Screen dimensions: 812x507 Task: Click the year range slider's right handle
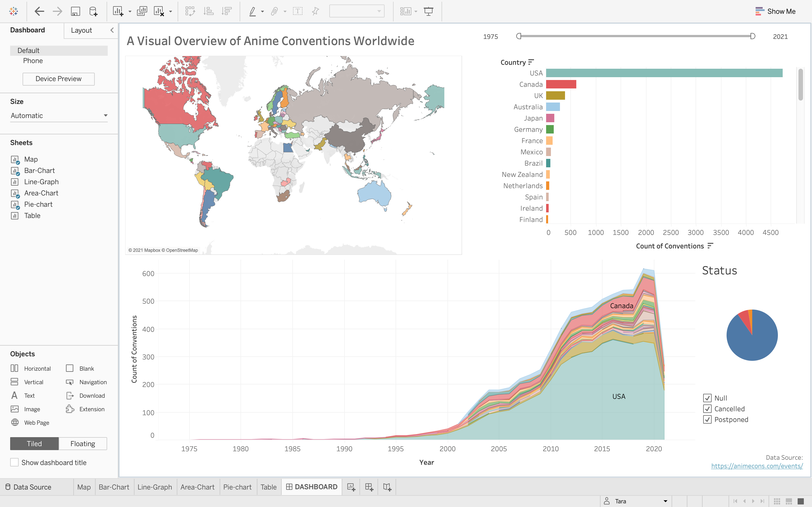tap(753, 36)
